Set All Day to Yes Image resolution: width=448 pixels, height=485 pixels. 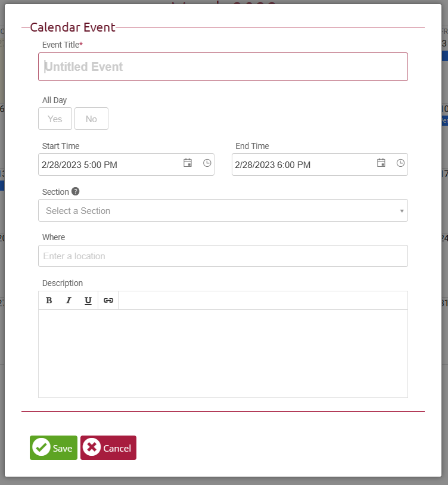click(x=55, y=119)
